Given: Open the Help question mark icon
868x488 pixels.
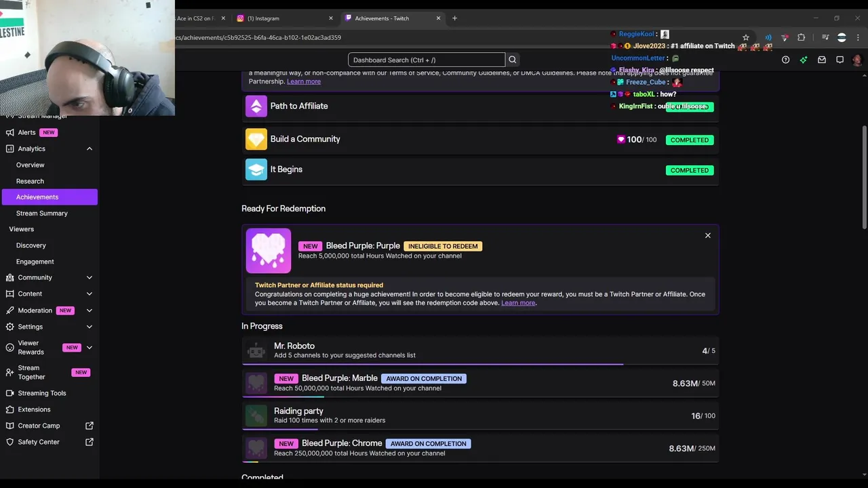Looking at the screenshot, I should 785,60.
